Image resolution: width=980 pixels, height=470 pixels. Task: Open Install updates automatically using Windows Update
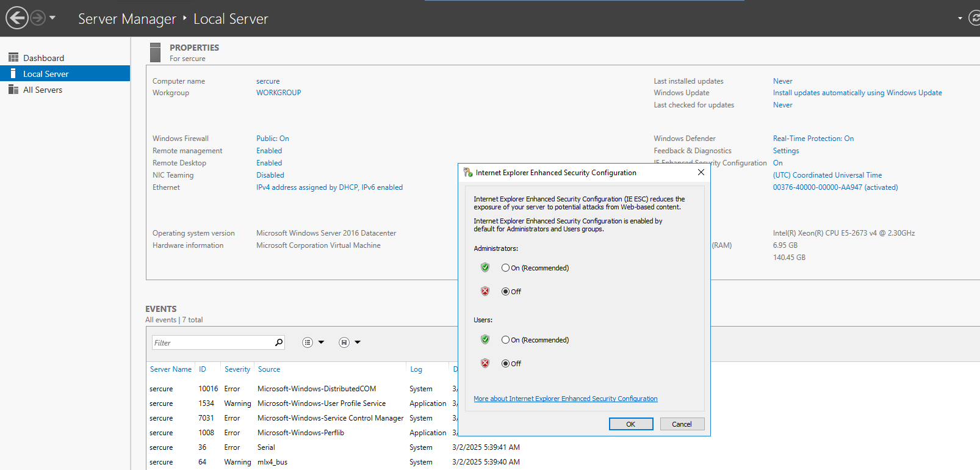point(857,93)
